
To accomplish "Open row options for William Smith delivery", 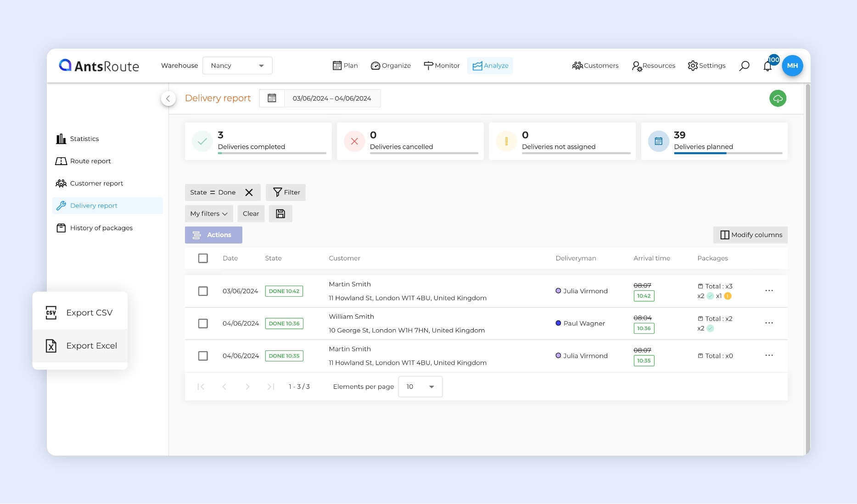I will click(769, 323).
